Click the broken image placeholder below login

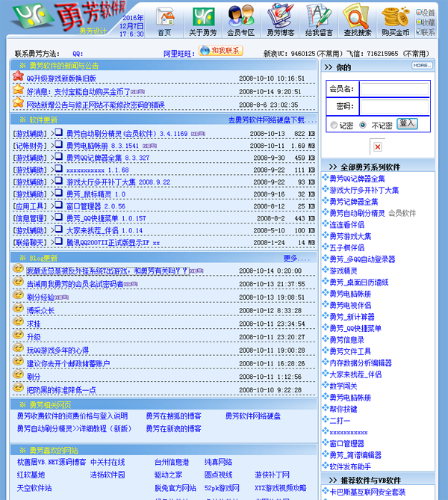(378, 146)
